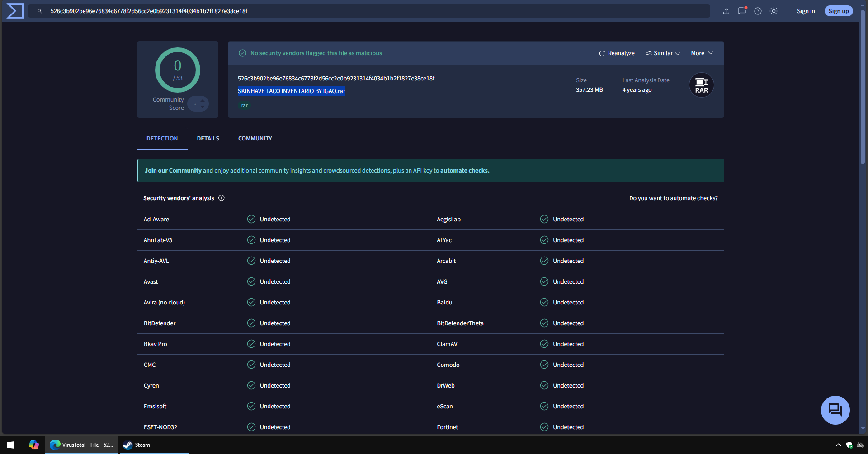Select the SKINHAVE TACO INVENTARIO BY IGAO.rar filename
Viewport: 868px width, 454px height.
pos(292,91)
